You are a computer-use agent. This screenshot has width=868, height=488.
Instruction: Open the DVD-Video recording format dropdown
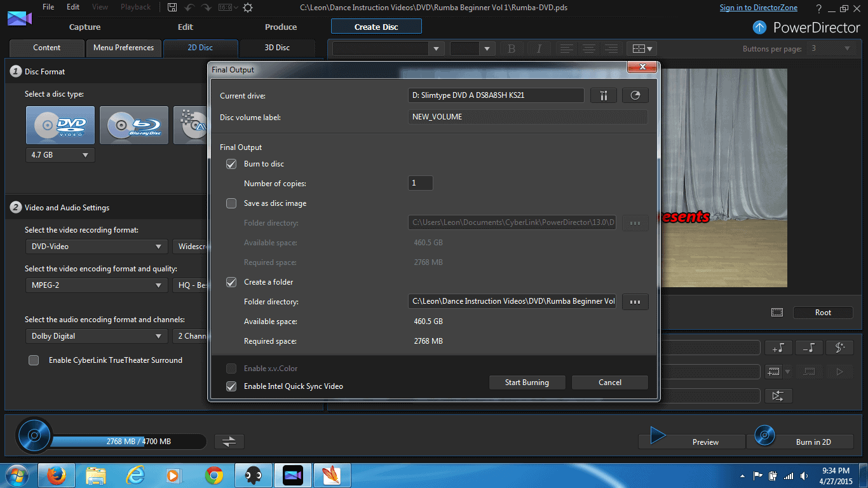(97, 247)
